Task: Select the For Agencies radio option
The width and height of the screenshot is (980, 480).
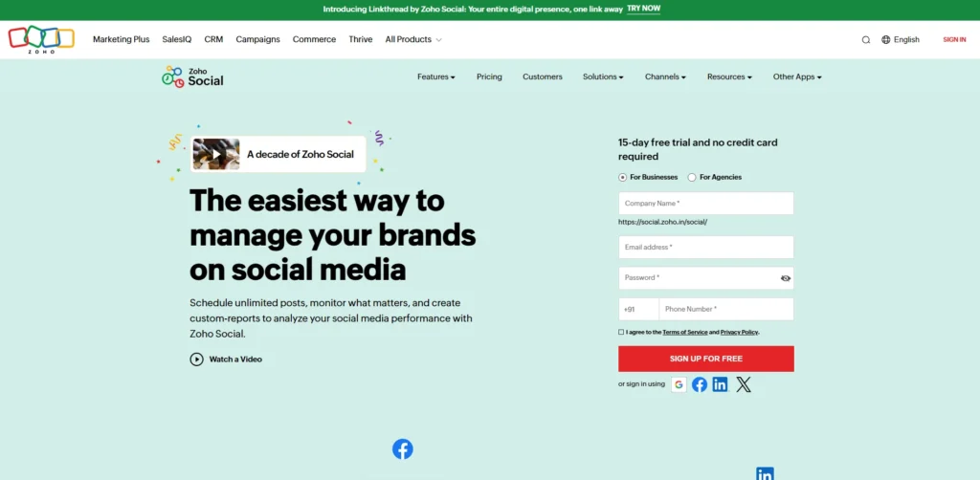Action: 692,177
